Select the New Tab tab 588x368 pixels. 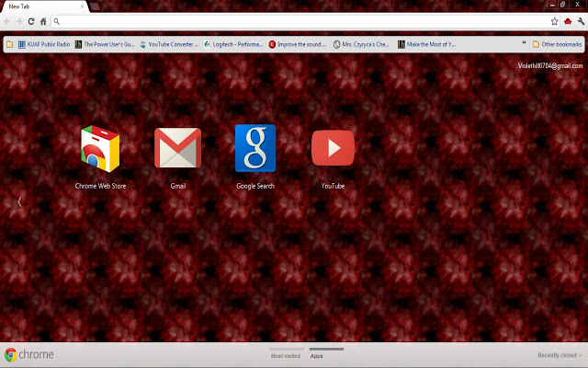(x=44, y=6)
